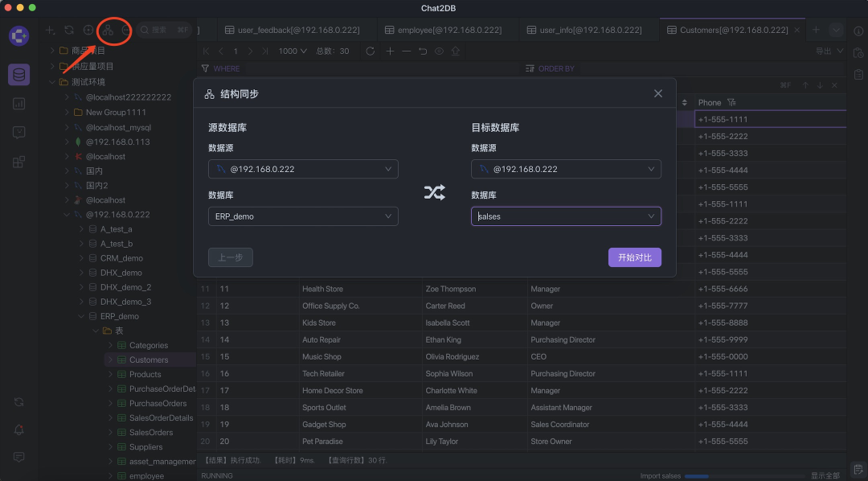Open the database connections view in left rail
This screenshot has width=868, height=481.
tap(19, 75)
